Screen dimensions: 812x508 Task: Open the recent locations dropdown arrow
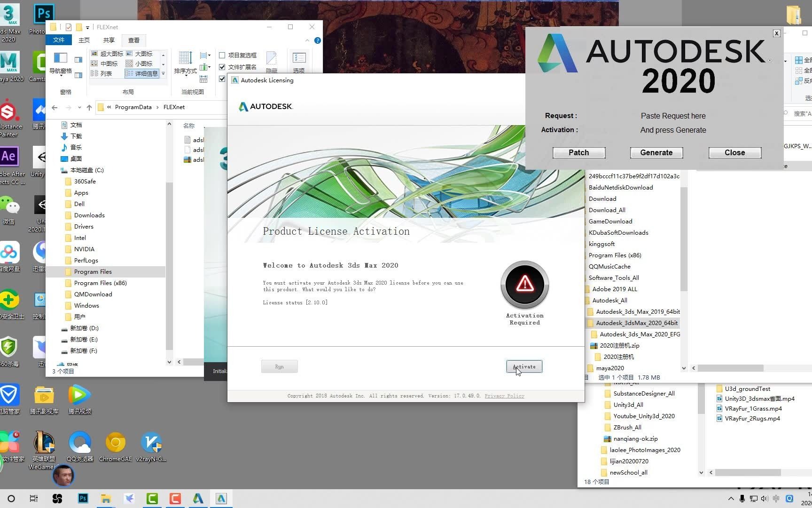79,107
